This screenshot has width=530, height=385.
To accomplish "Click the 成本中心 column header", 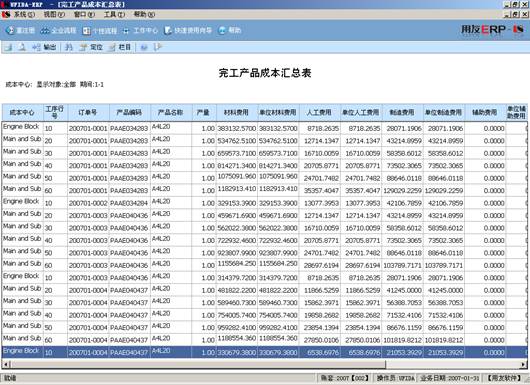I will (22, 113).
